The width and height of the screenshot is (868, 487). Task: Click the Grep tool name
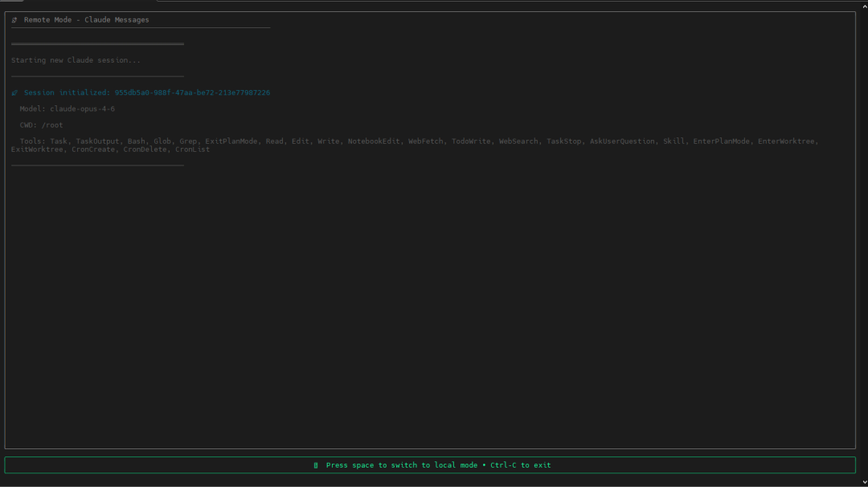click(x=188, y=141)
